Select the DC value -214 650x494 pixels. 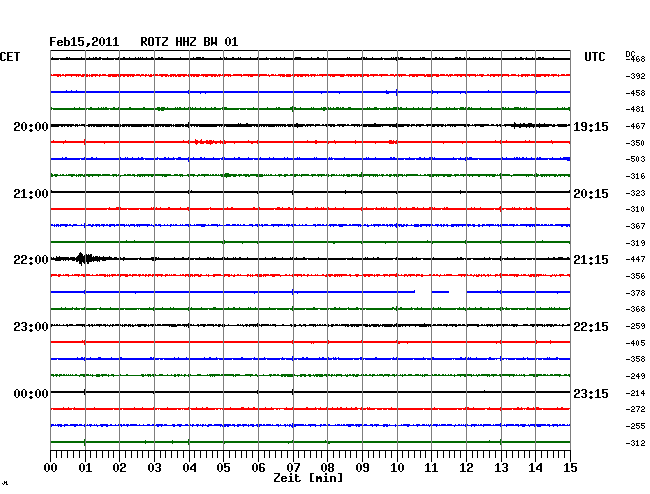[635, 393]
